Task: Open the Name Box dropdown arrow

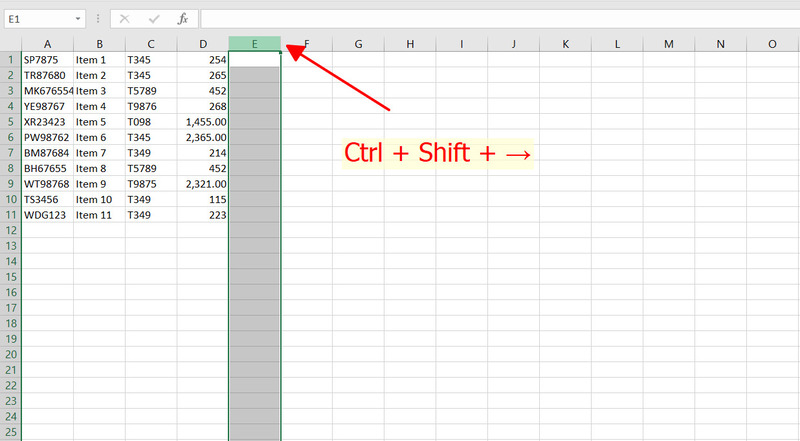Action: click(78, 19)
